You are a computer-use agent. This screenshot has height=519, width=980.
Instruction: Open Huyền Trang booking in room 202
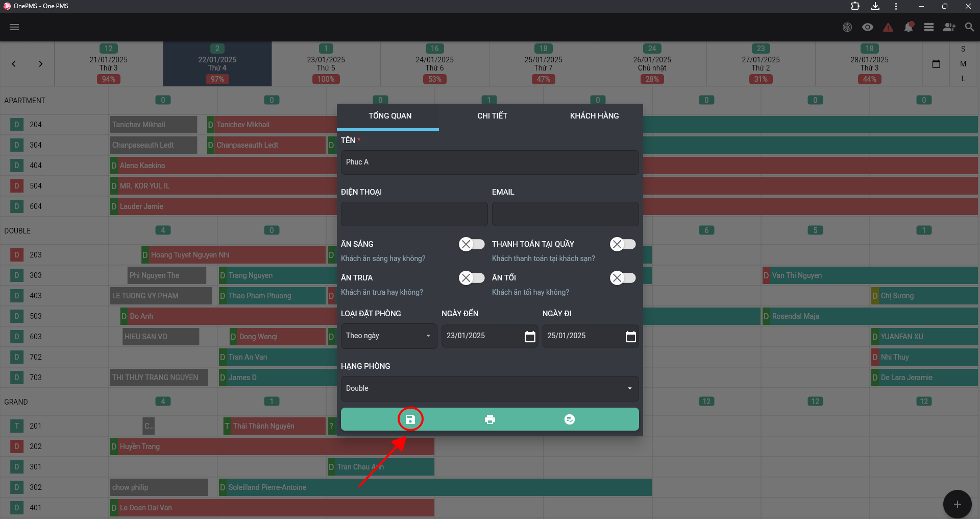point(273,446)
